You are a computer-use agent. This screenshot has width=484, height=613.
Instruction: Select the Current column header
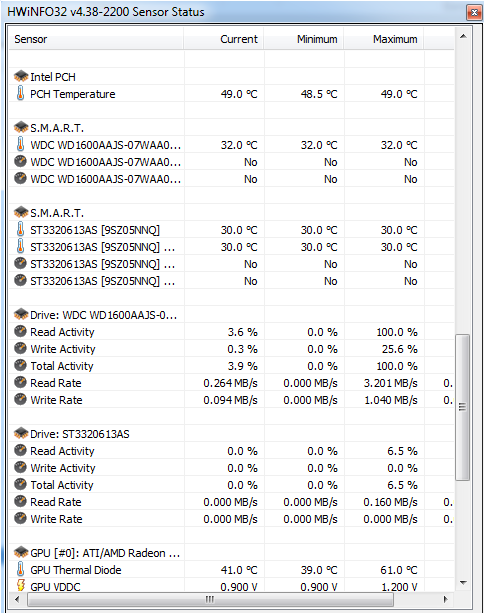point(224,39)
